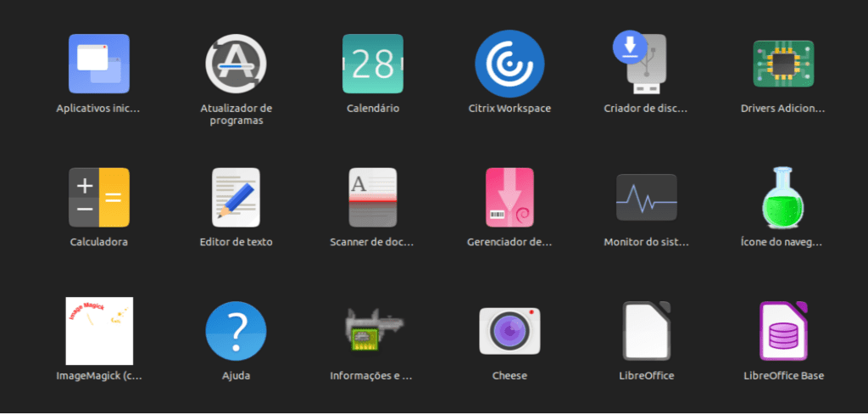Click the "Cheese" label
The image size is (868, 415).
coord(509,376)
